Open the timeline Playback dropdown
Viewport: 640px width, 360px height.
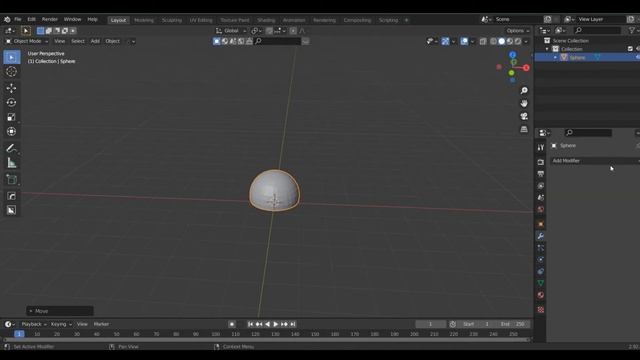coord(34,324)
